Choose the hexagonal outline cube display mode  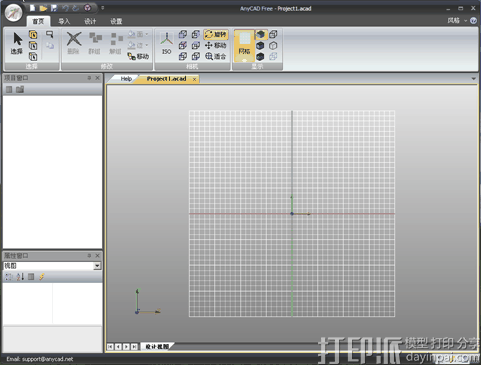(273, 45)
